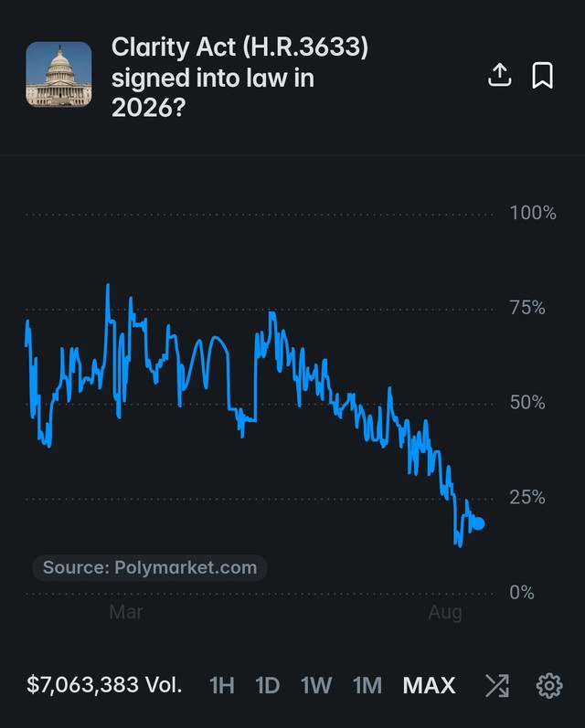585x728 pixels.
Task: Bookmark the Clarity Act market
Action: click(542, 75)
